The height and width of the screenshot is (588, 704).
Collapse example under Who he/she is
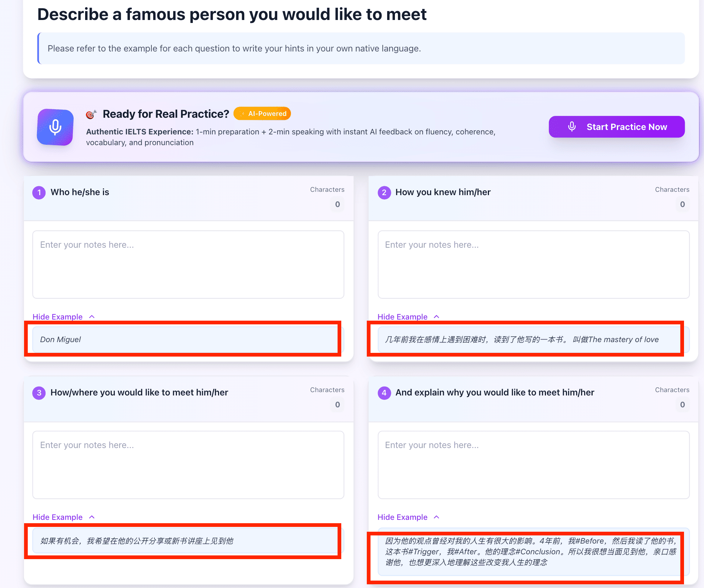[64, 317]
